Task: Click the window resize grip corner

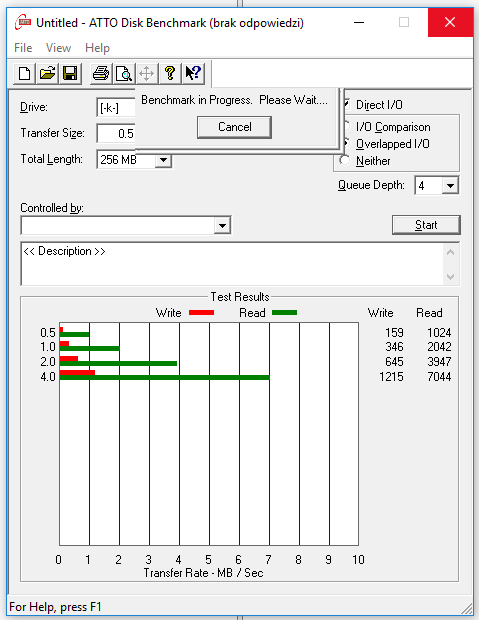Action: (x=467, y=608)
